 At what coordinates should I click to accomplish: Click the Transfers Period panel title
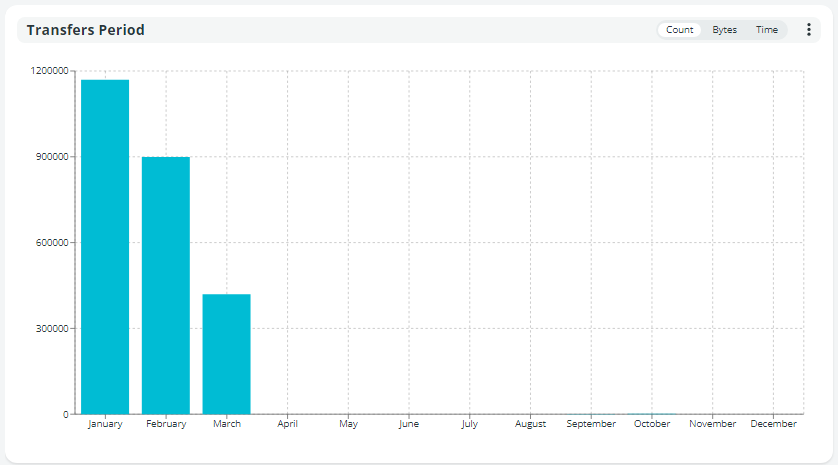click(x=86, y=30)
